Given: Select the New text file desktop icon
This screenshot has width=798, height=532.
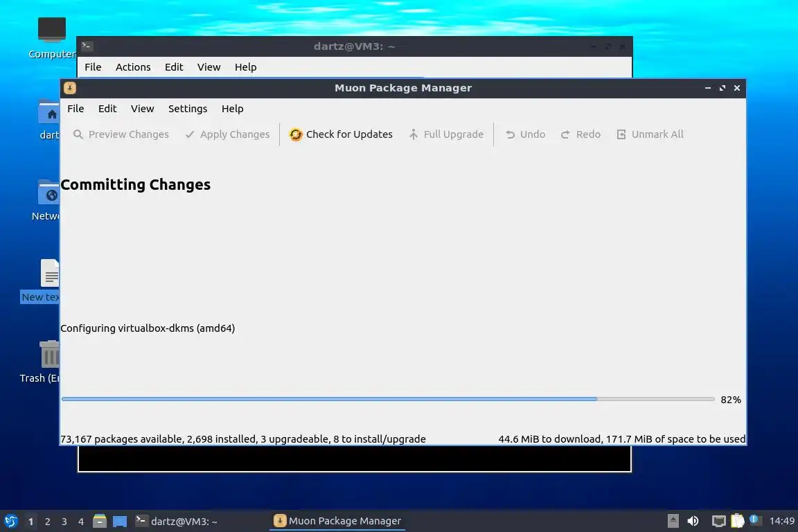Looking at the screenshot, I should pyautogui.click(x=41, y=281).
